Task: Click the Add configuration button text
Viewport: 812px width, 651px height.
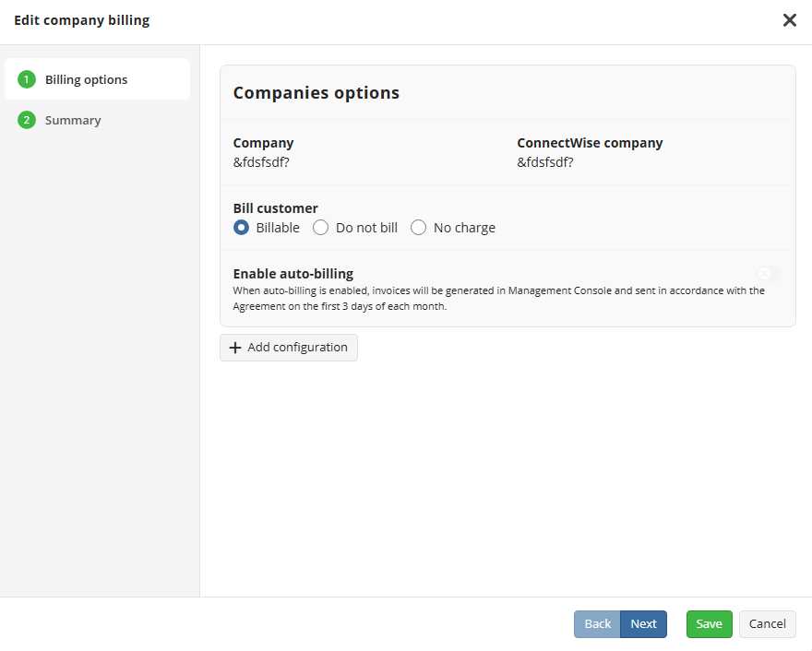Action: pyautogui.click(x=297, y=348)
